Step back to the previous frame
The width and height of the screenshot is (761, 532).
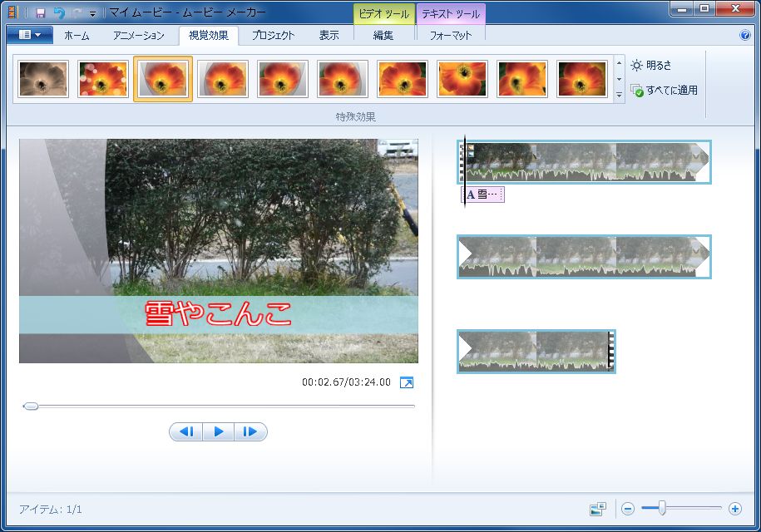click(186, 431)
